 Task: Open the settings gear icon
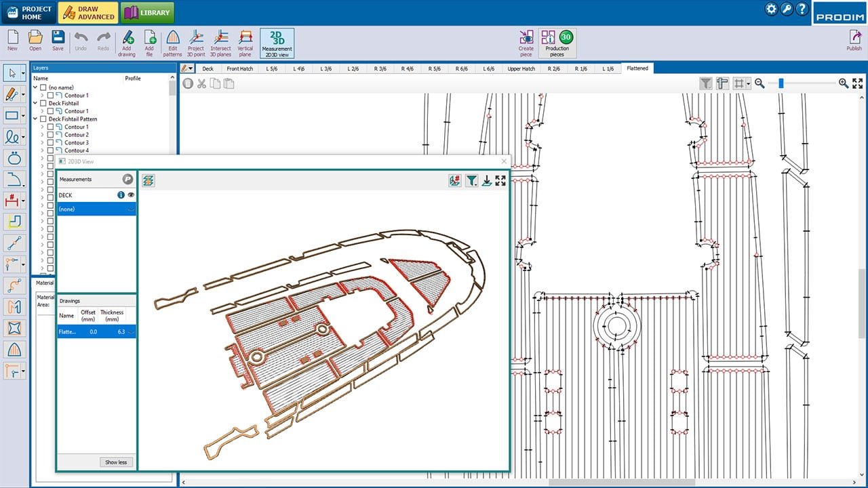(x=771, y=9)
